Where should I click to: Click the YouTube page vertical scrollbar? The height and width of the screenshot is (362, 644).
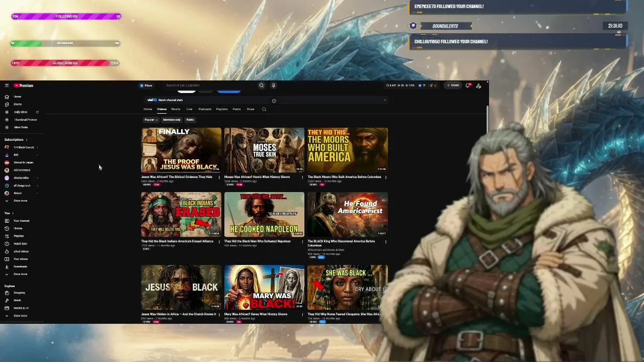click(x=487, y=119)
